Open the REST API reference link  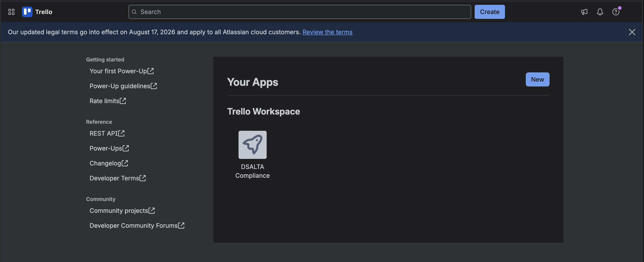coord(107,133)
